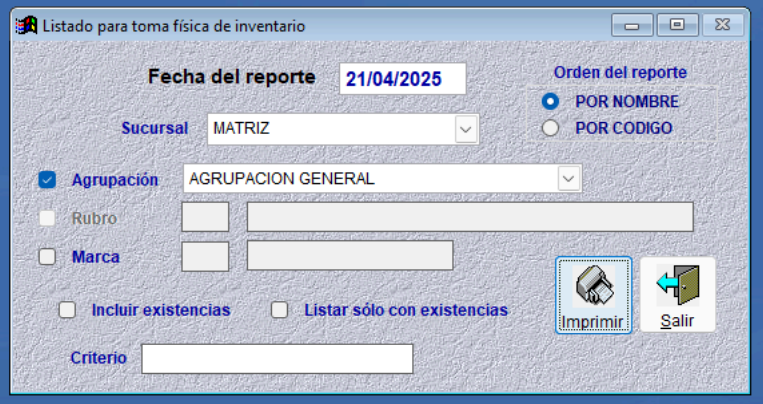763x404 pixels.
Task: Open the Sucursal dropdown arrow
Action: pyautogui.click(x=466, y=129)
